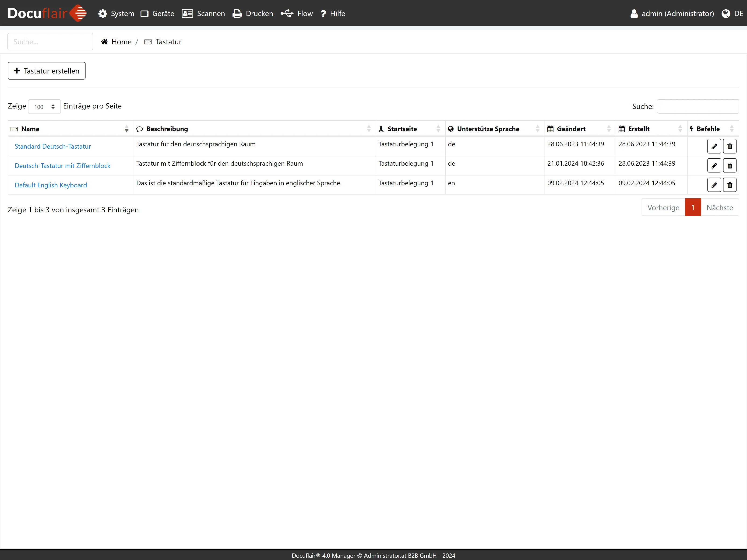Open Deutsch-Tastatur mit Ziffernblock link
The width and height of the screenshot is (747, 560).
pyautogui.click(x=63, y=166)
